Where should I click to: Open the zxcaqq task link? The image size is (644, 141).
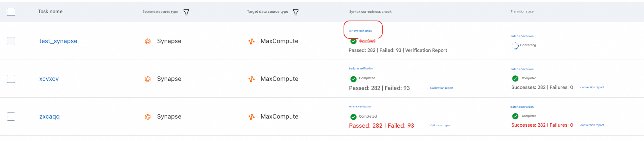(50, 117)
